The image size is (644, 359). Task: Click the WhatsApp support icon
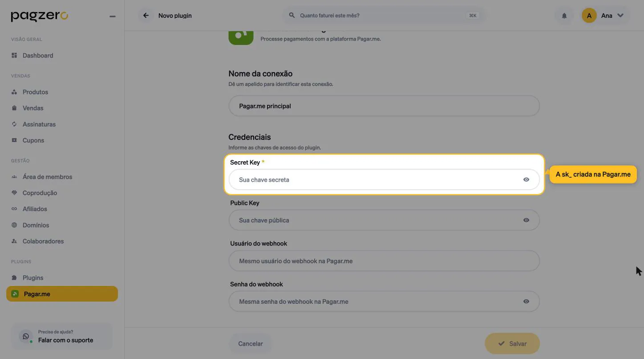pyautogui.click(x=26, y=337)
